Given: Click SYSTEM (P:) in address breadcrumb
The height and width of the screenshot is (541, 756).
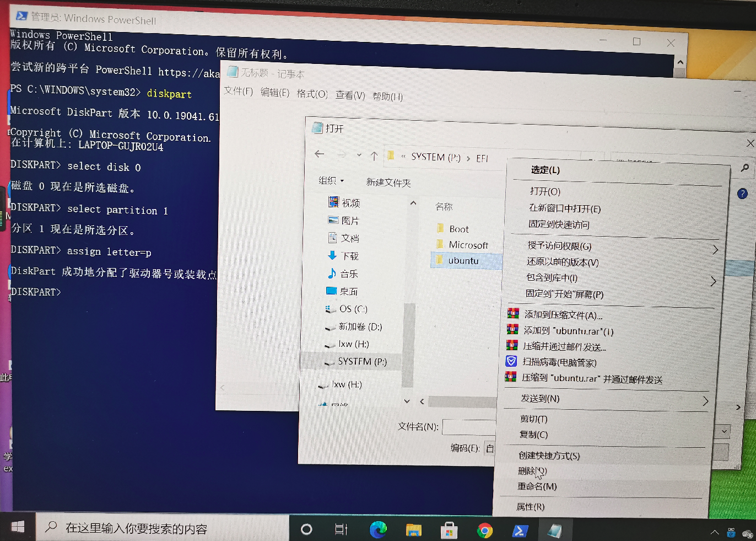Looking at the screenshot, I should coord(435,157).
